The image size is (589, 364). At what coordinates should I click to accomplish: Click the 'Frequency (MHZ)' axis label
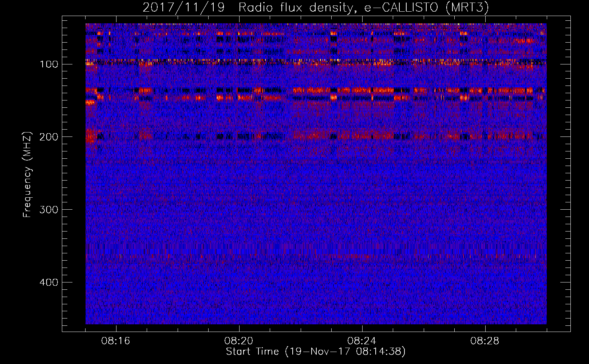coord(27,174)
